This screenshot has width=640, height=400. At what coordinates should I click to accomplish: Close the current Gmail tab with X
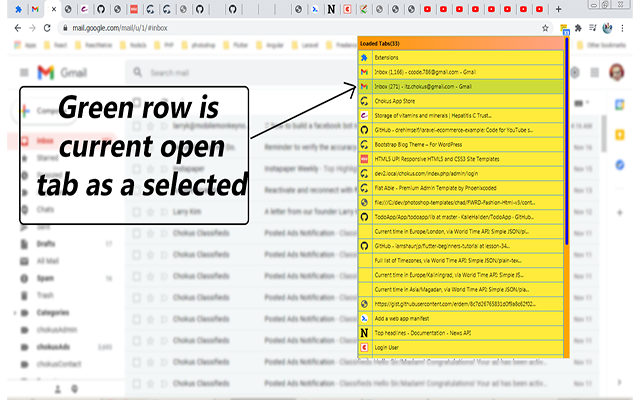[x=53, y=9]
